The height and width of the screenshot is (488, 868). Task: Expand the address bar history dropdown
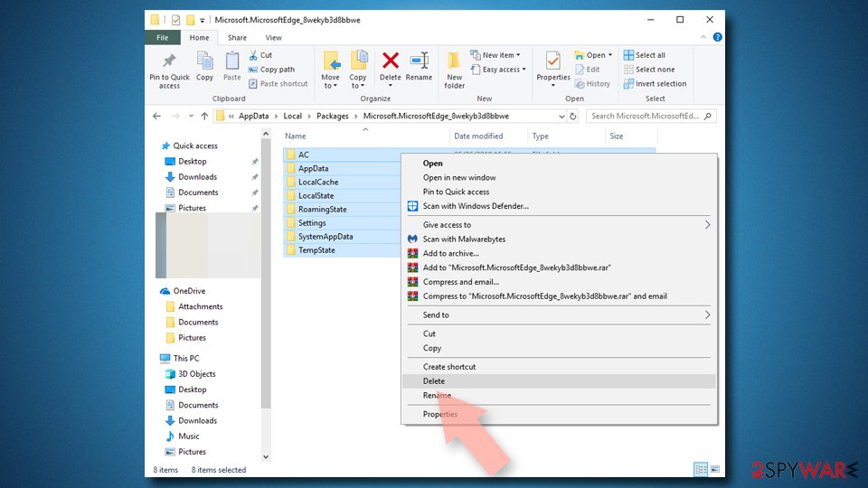561,117
